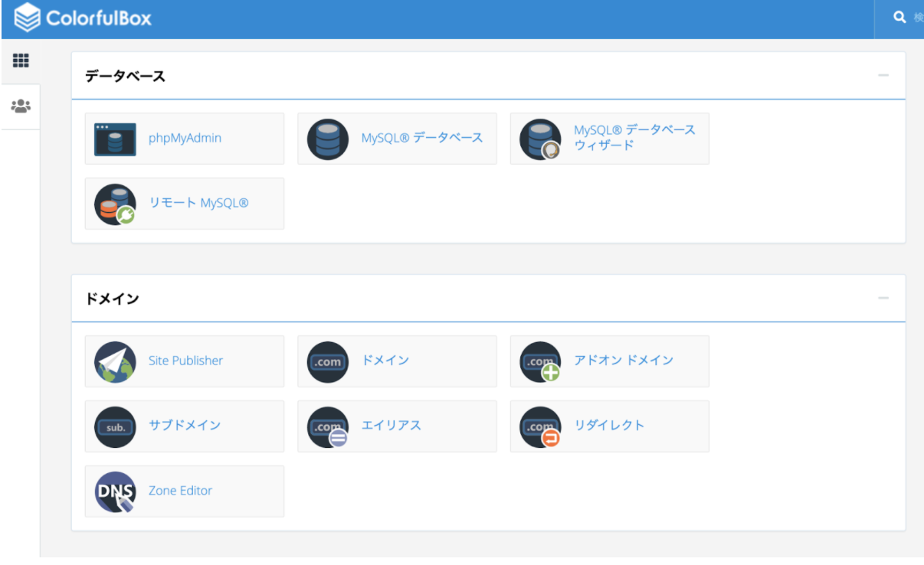The width and height of the screenshot is (924, 565).
Task: Open the ドメイン .com icon
Action: 328,362
